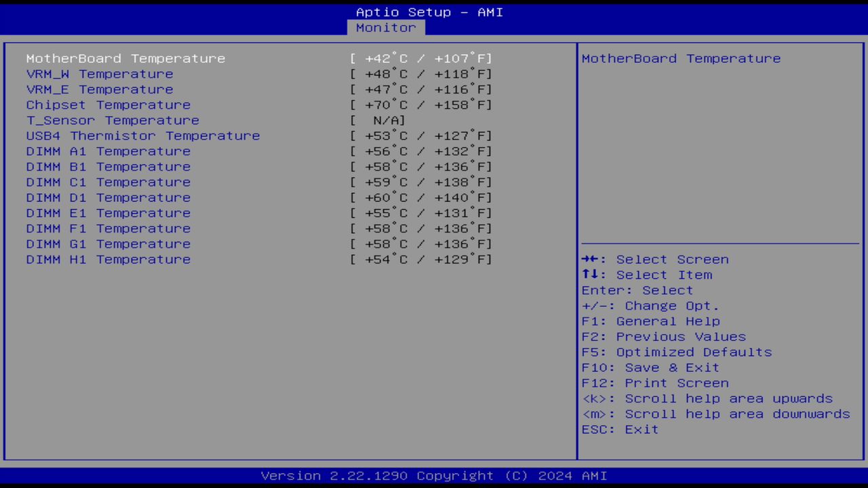Click DIMM C1 value +59°C / +138°F

[421, 182]
